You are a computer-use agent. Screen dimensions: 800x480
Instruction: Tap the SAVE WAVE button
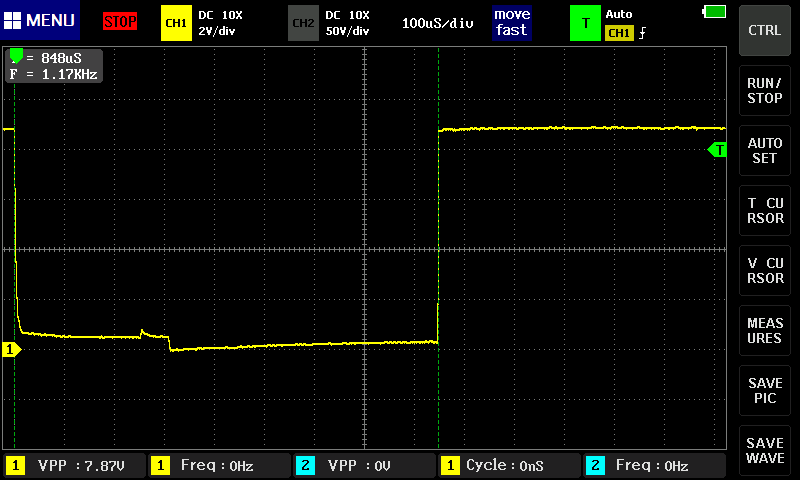point(764,450)
